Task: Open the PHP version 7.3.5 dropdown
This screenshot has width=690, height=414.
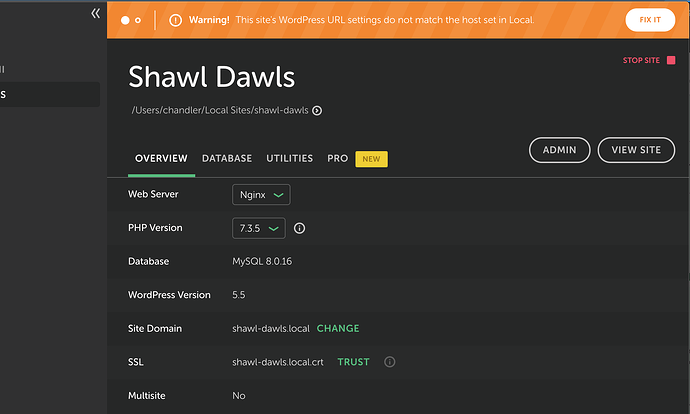Action: pos(258,228)
